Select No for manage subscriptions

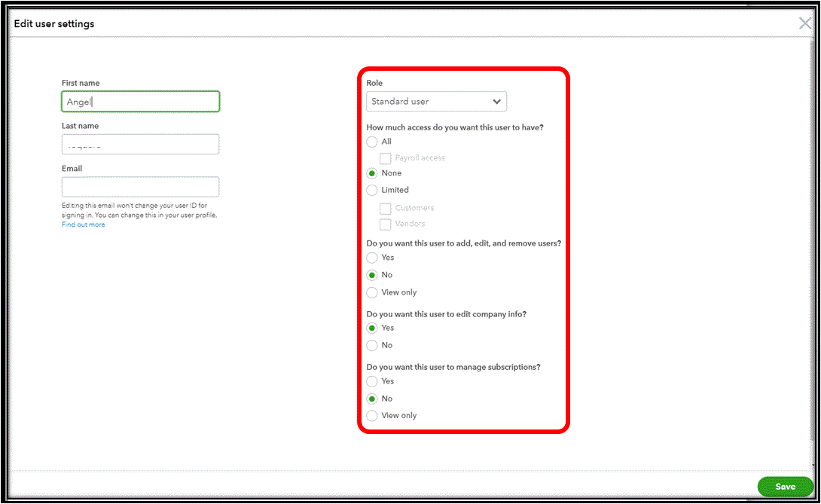click(372, 399)
